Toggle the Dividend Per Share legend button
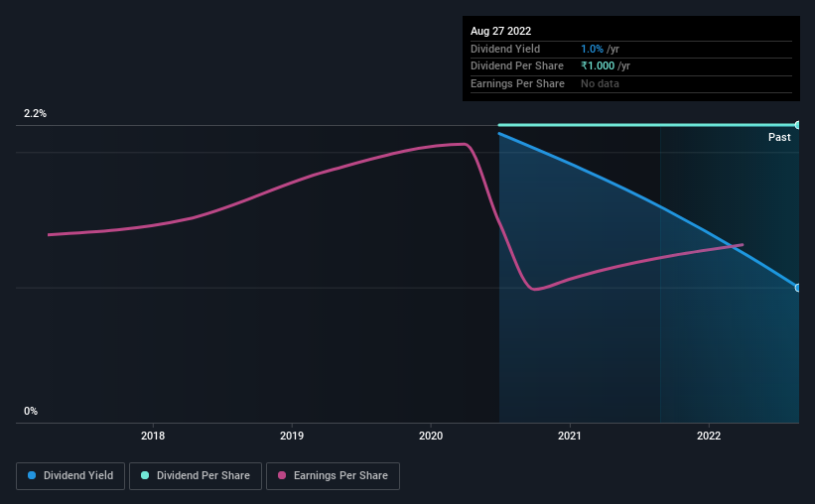Screen dimensions: 815x504 (x=196, y=476)
